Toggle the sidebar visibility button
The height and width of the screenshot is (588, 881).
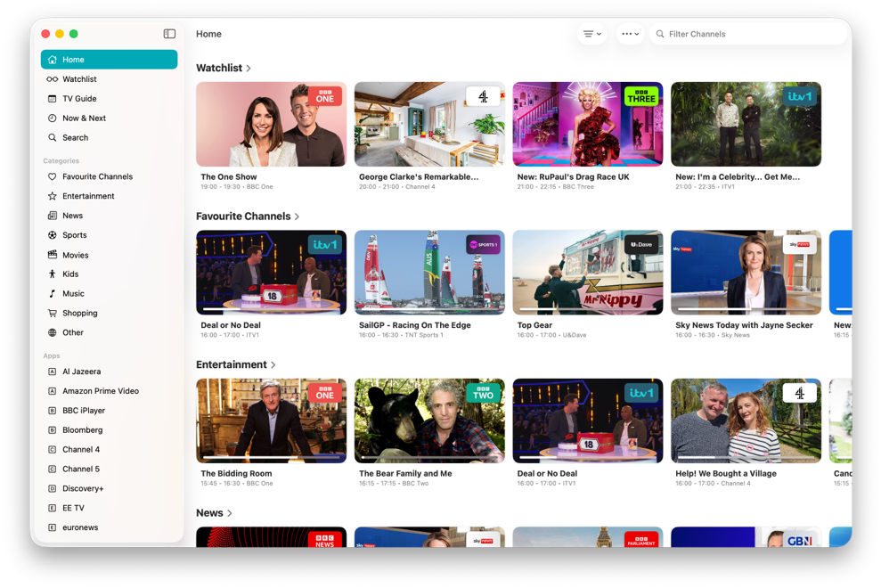point(169,34)
